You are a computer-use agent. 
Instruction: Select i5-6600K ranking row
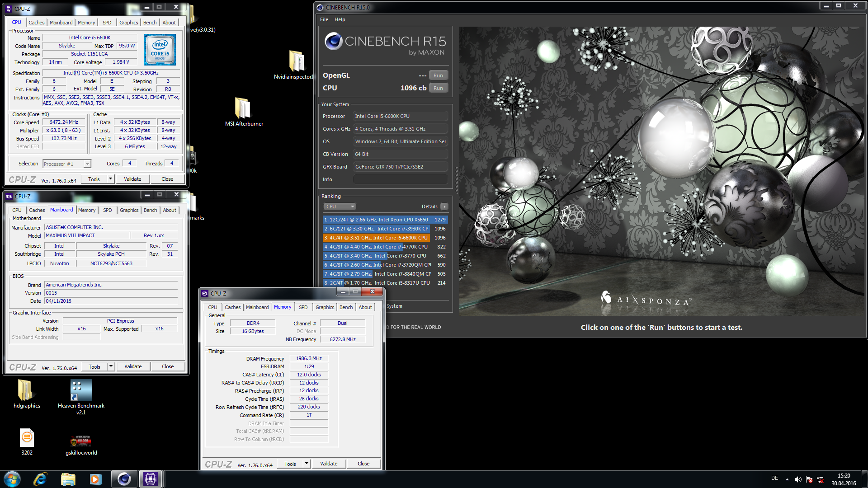click(x=385, y=238)
